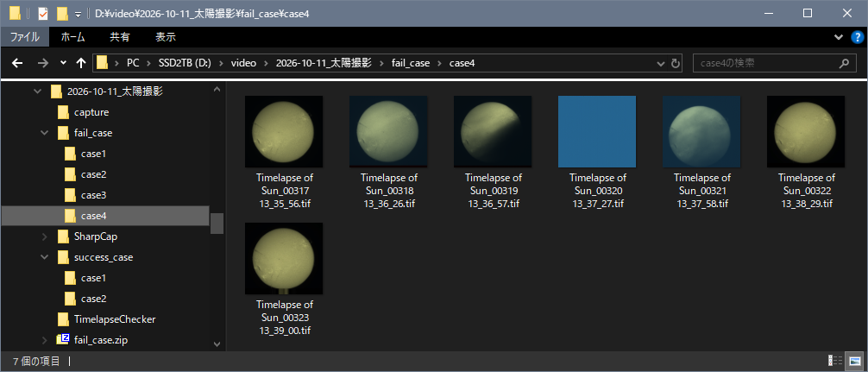Image resolution: width=868 pixels, height=372 pixels.
Task: Select the highlighted case4 tree folder
Action: (x=105, y=216)
